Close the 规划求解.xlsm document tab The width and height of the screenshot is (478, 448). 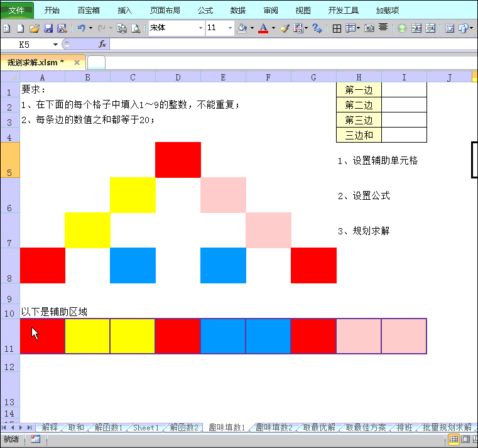tap(77, 62)
